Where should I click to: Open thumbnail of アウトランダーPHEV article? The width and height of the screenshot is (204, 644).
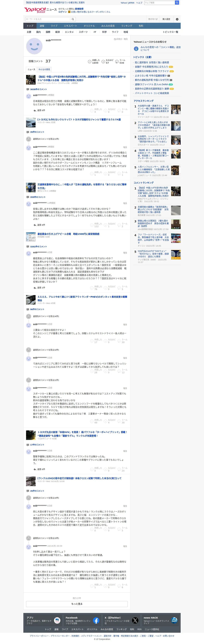[x=31, y=300]
